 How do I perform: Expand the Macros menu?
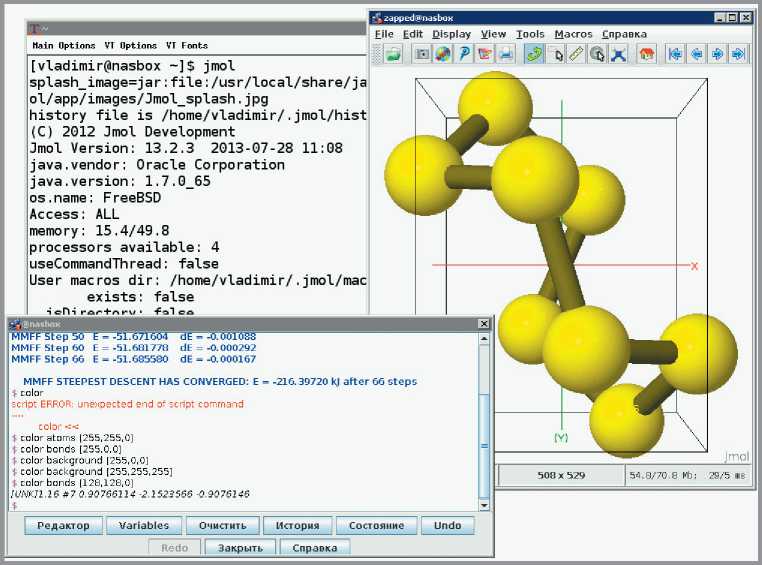click(573, 34)
